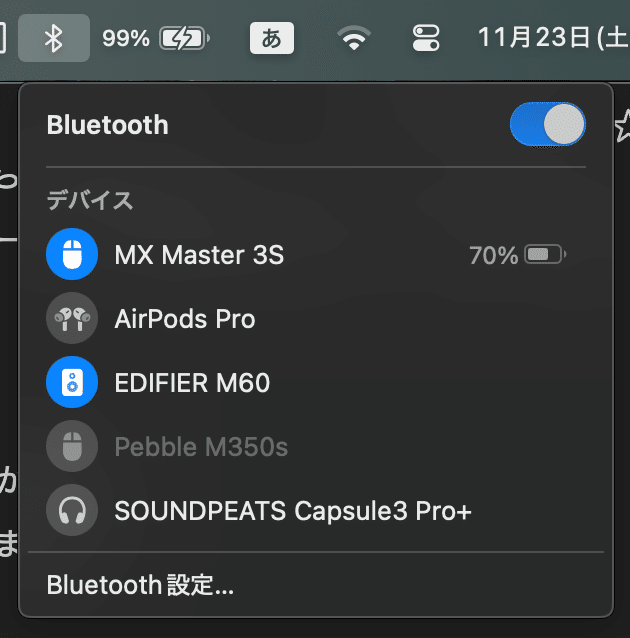Click the Bluetooth icon in menu bar
Screen dimensions: 630x638
54,38
